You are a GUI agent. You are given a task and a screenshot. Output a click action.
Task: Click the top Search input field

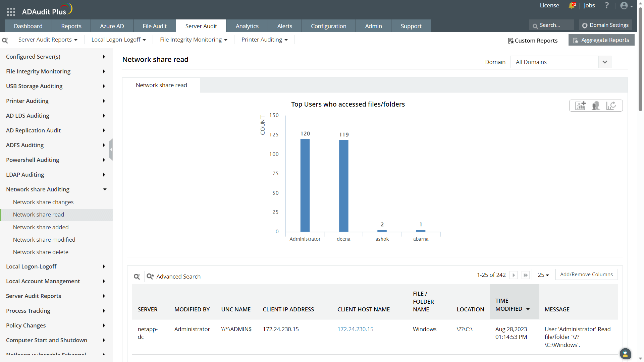[552, 25]
